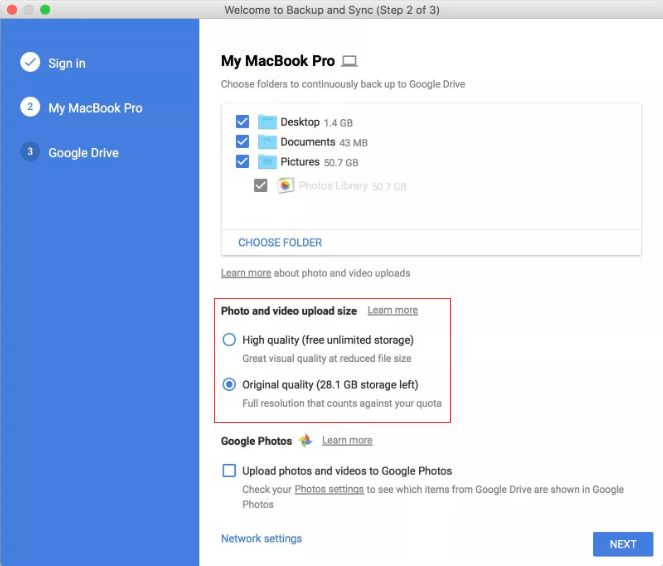Viewport: 663px width, 566px height.
Task: Click the step 2 circle icon
Action: [x=30, y=108]
